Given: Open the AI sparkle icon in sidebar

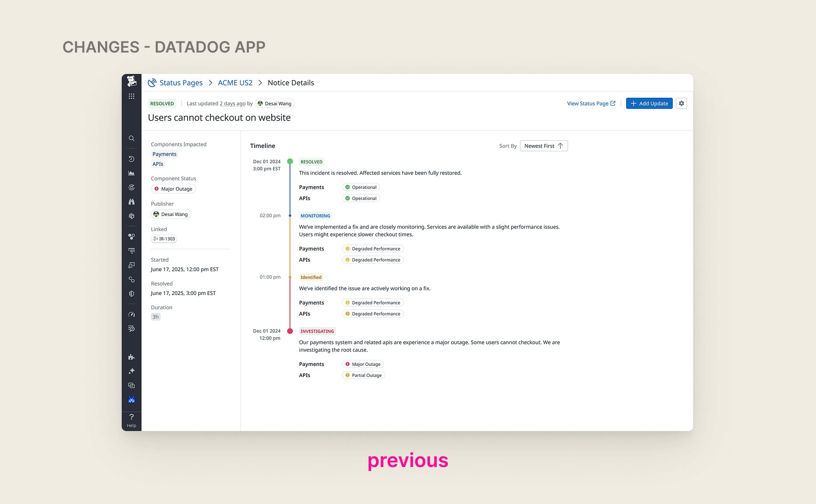Looking at the screenshot, I should [x=131, y=371].
